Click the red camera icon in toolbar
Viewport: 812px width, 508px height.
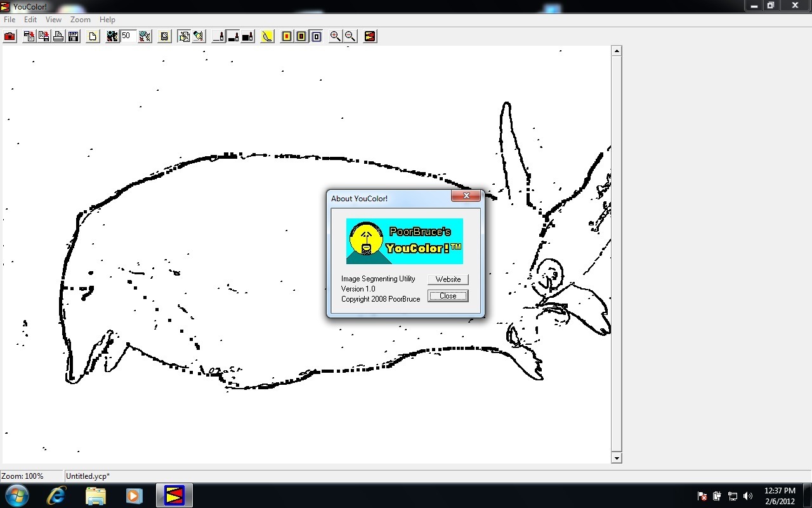coord(10,36)
